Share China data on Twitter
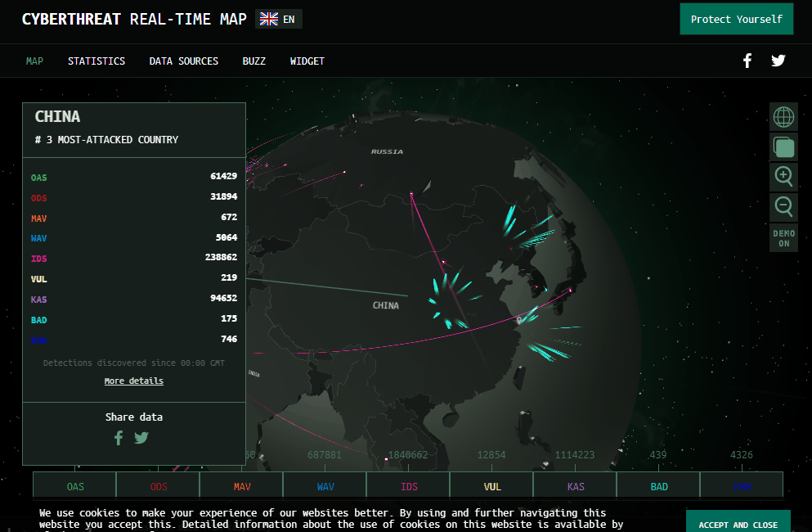The width and height of the screenshot is (812, 532). point(141,438)
